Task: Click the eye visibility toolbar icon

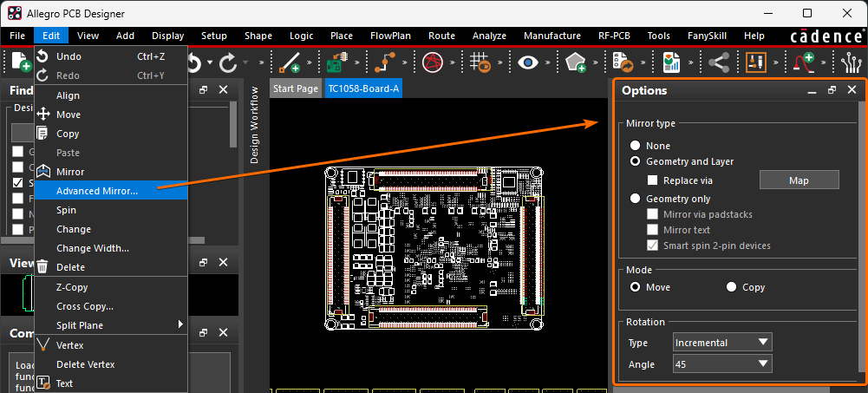Action: (528, 62)
